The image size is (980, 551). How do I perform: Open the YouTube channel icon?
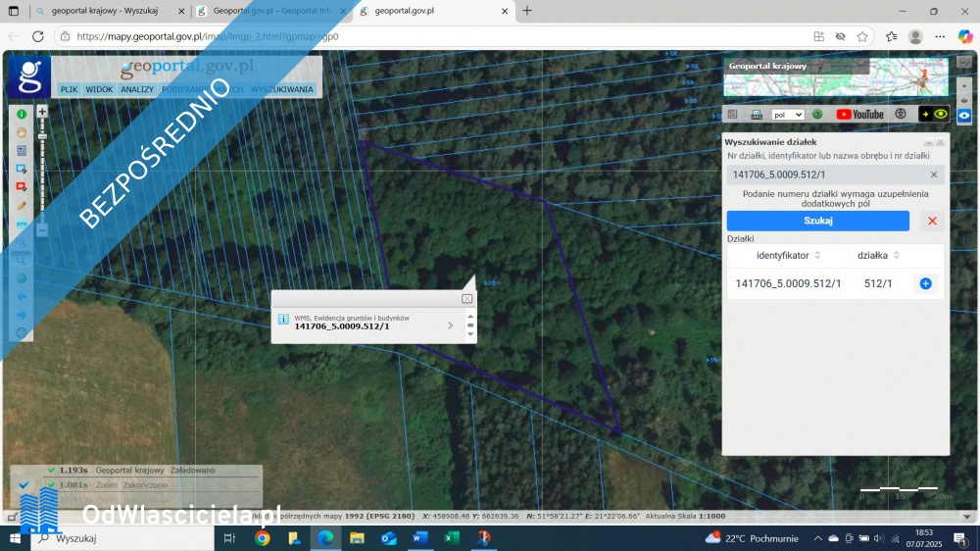(x=859, y=114)
